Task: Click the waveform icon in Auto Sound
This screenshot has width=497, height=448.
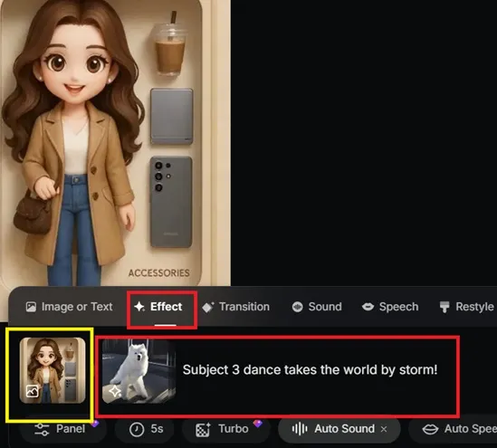Action: click(300, 429)
